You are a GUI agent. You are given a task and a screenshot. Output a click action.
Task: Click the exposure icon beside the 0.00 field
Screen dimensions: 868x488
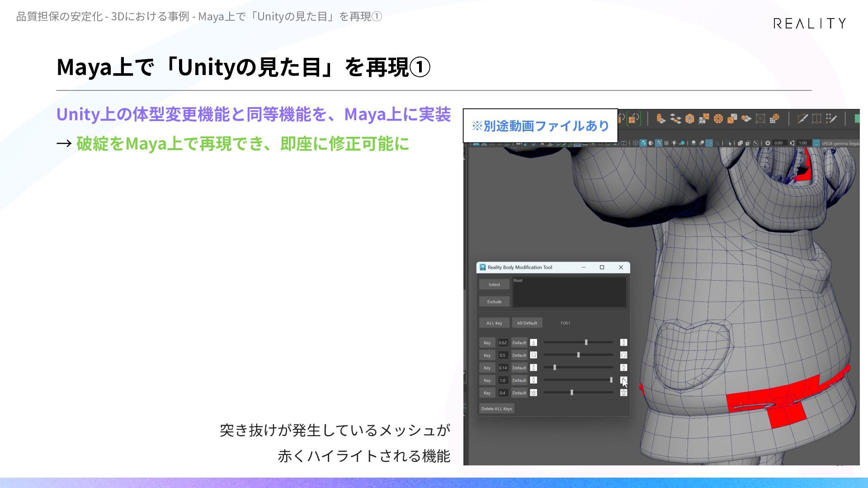(768, 143)
